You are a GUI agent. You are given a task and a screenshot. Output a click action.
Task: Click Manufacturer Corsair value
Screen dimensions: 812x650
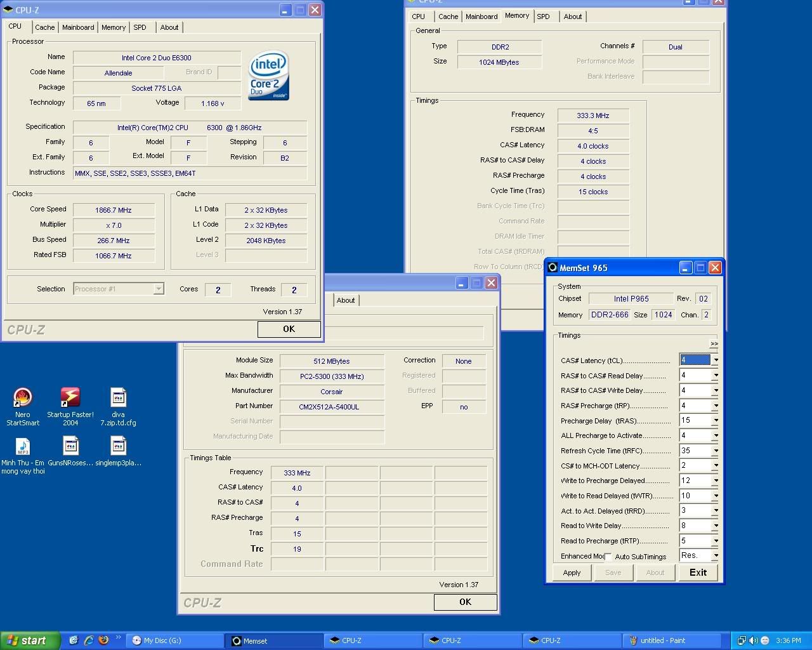[x=332, y=392]
